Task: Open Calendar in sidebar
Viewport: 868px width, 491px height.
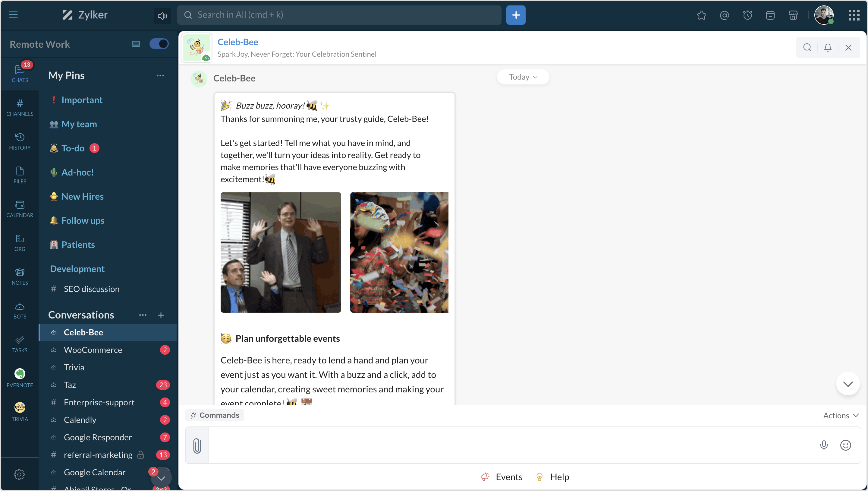Action: (20, 208)
